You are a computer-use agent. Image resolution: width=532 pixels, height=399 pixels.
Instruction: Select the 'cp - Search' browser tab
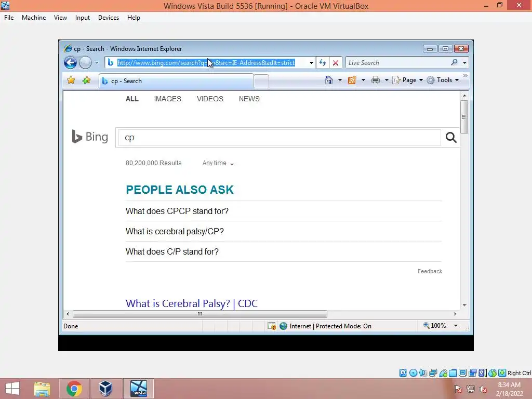pyautogui.click(x=177, y=81)
